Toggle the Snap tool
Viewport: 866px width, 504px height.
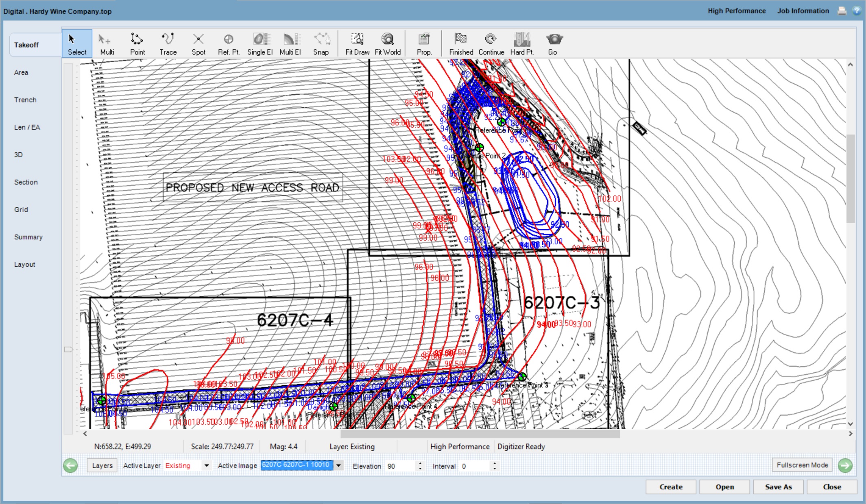(x=321, y=43)
